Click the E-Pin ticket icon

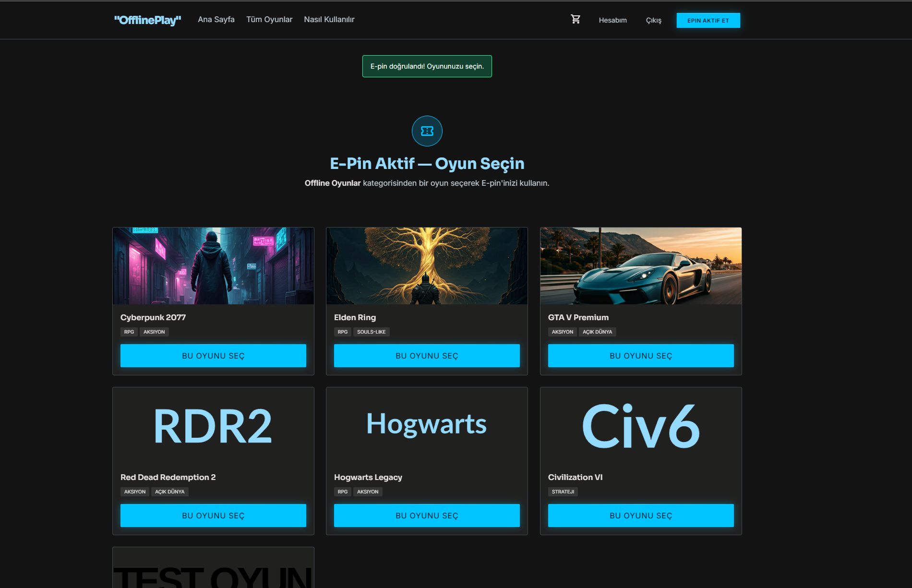[x=427, y=131]
